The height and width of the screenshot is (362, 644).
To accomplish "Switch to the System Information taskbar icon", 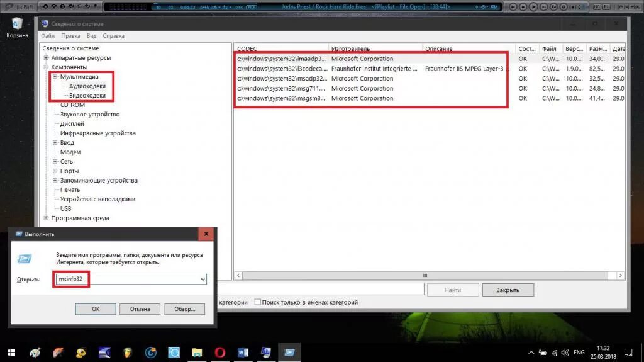I will coord(266,353).
